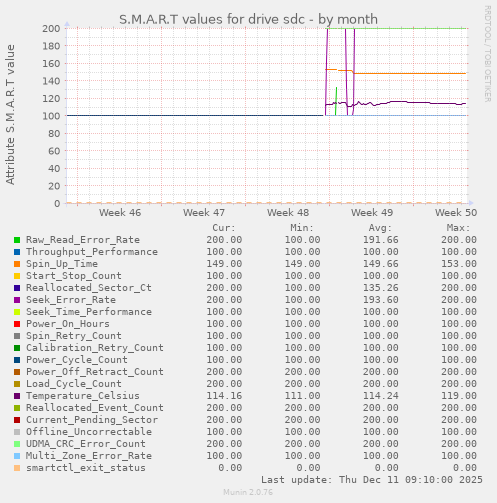
Task: Click the dark purple Temperature line in graph
Action: point(410,102)
